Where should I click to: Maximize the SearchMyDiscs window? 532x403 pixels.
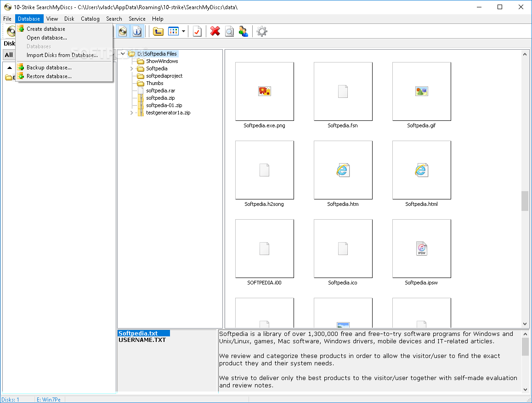pyautogui.click(x=500, y=7)
